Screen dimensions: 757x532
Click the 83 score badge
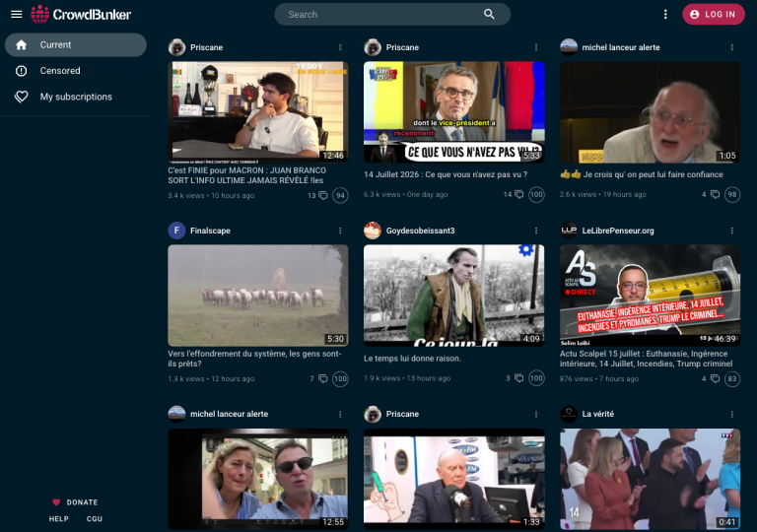point(732,379)
